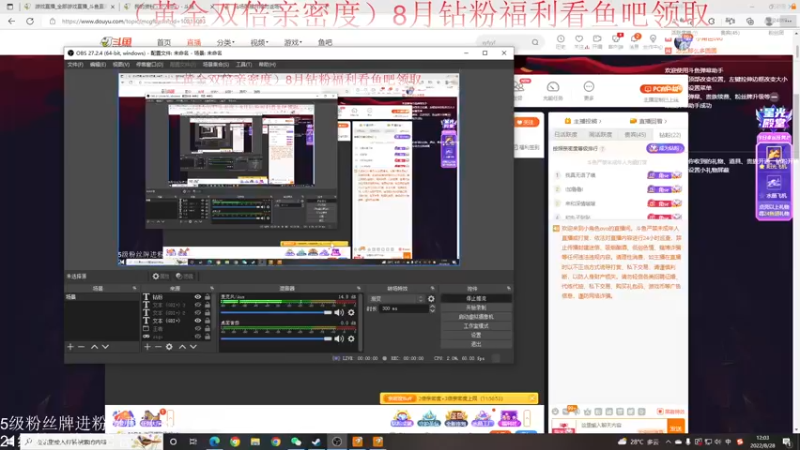Screen dimensions: 800x450
Task: Open the 淡变 transition dropdown
Action: 396,299
